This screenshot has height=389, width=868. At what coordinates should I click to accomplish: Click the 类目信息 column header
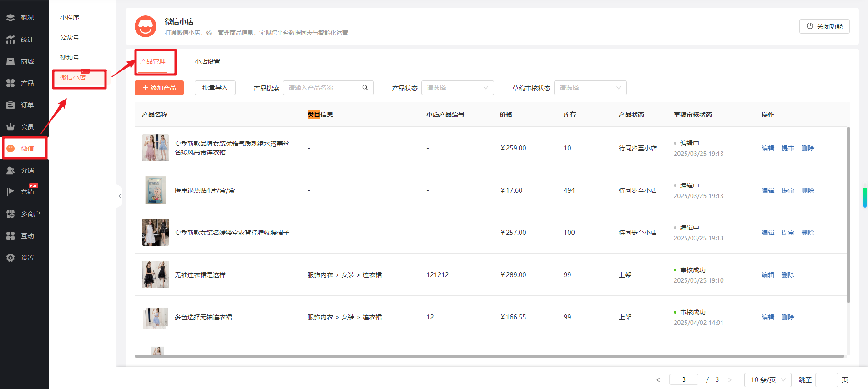pyautogui.click(x=320, y=115)
